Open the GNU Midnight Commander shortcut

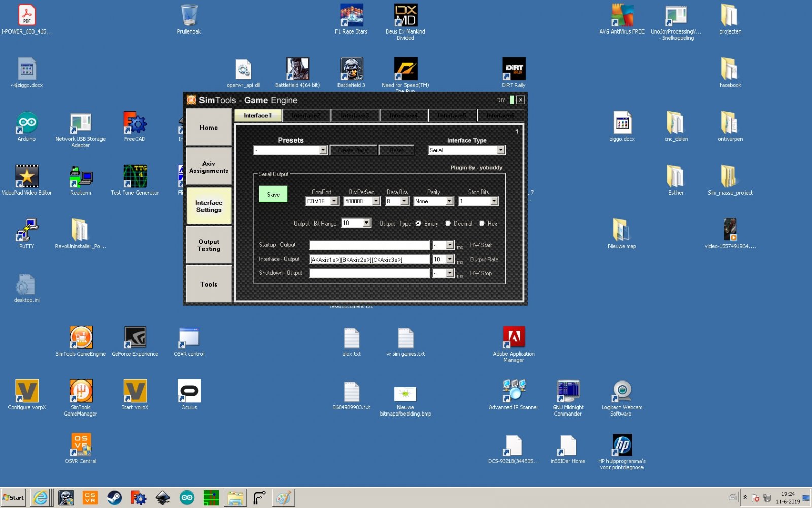click(x=568, y=398)
